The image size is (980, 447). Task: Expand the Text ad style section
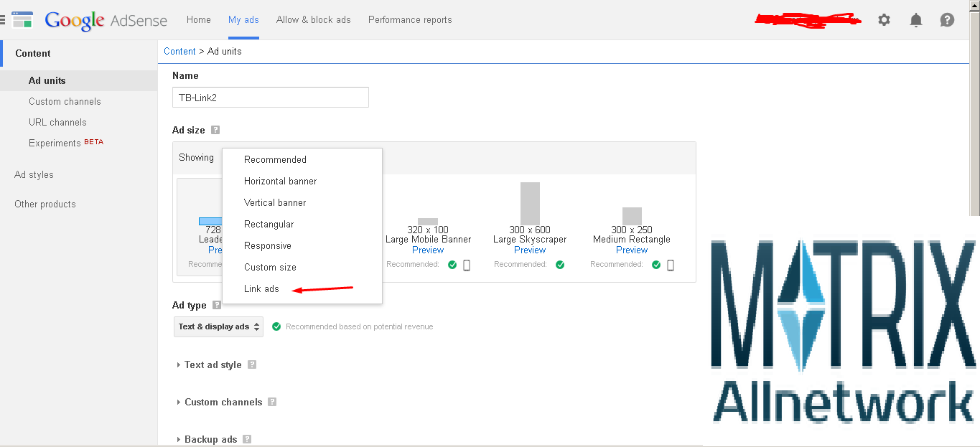pos(213,364)
